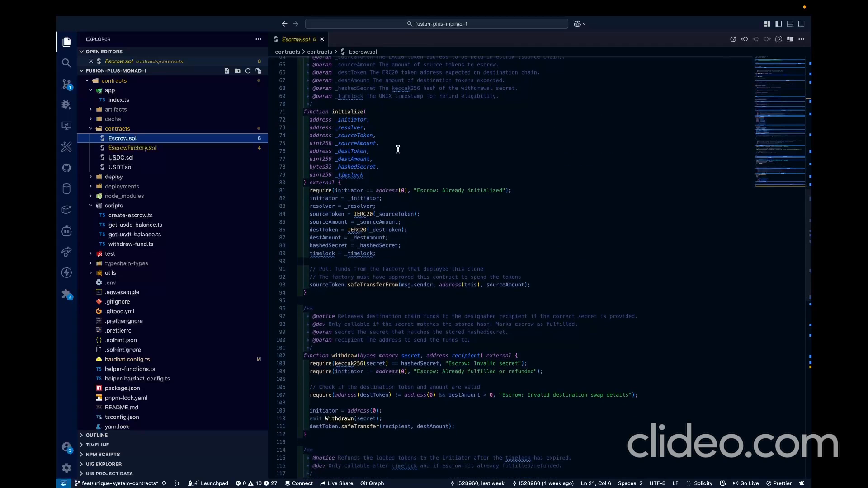868x488 pixels.
Task: Open file timeline history icon in editor toolbar
Action: click(x=733, y=39)
